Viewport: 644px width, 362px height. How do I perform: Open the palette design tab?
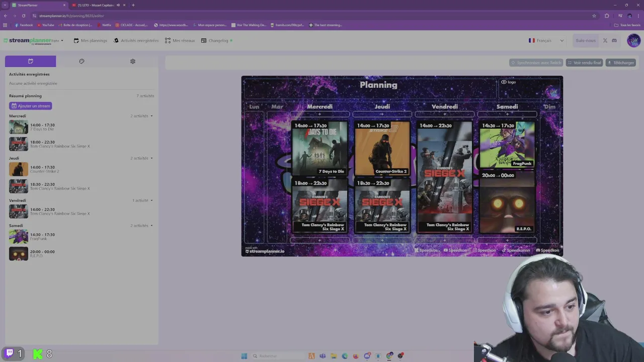point(82,61)
